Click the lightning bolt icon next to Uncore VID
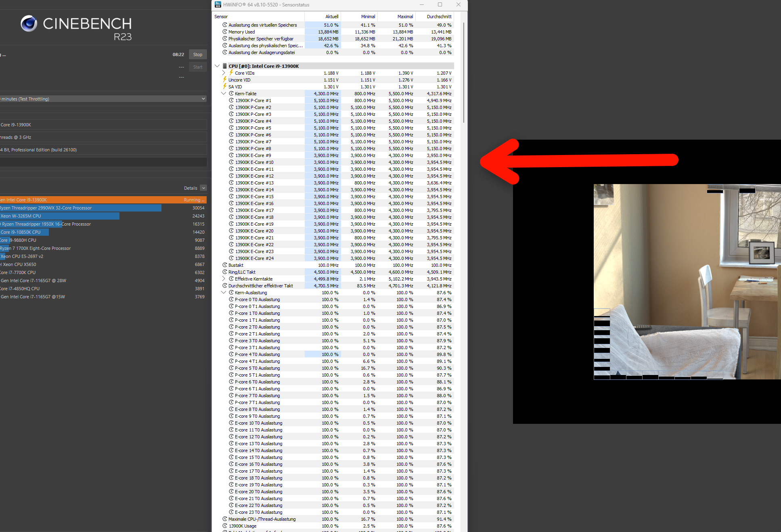Image resolution: width=781 pixels, height=532 pixels. [225, 80]
